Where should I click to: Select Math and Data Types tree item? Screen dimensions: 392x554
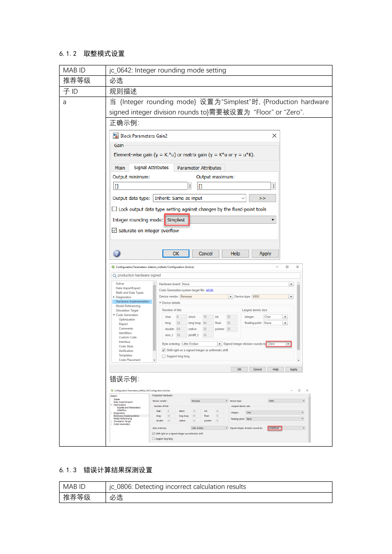click(129, 293)
